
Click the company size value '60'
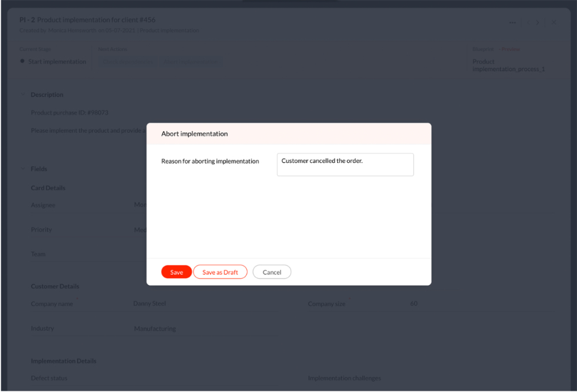414,303
